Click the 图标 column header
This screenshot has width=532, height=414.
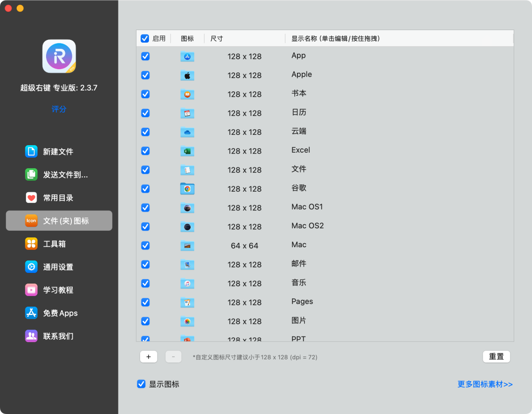click(x=188, y=39)
